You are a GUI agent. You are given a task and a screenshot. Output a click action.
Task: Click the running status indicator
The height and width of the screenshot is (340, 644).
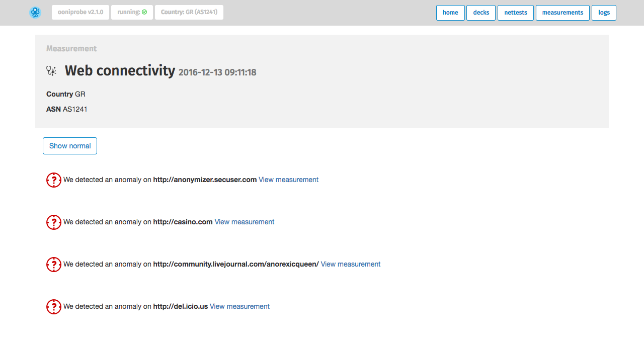coord(132,12)
